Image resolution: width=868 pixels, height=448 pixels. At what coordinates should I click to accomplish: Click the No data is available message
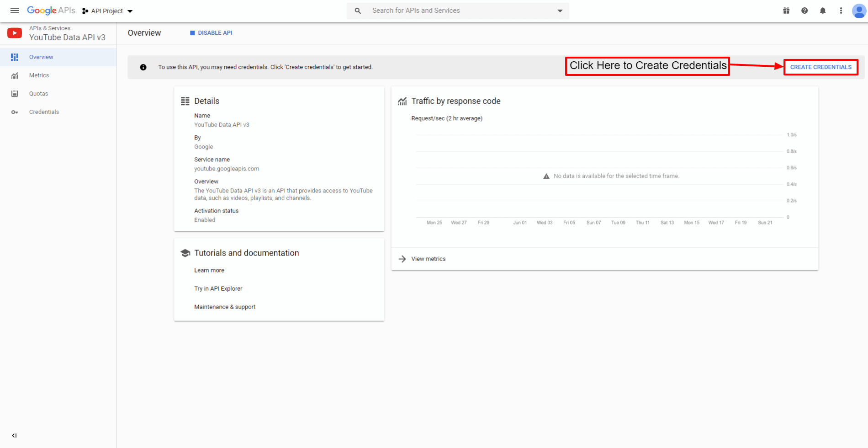point(616,176)
